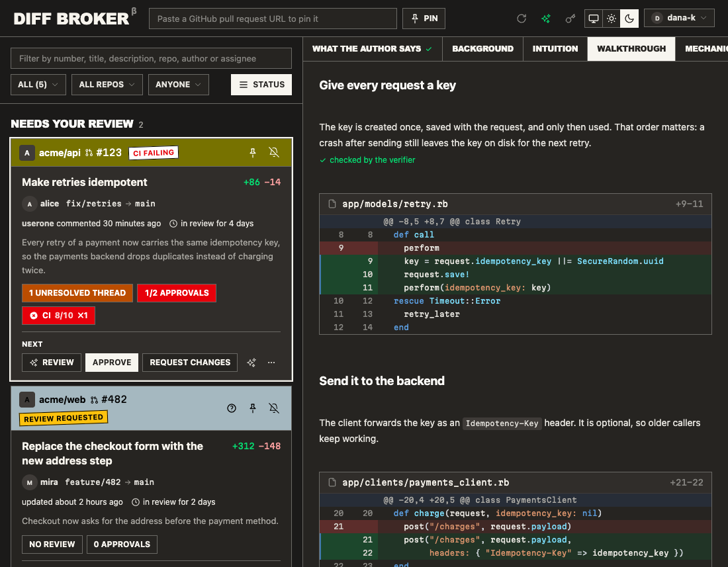The width and height of the screenshot is (728, 567).
Task: Click the 'Send it to the backend' heading
Action: click(382, 381)
